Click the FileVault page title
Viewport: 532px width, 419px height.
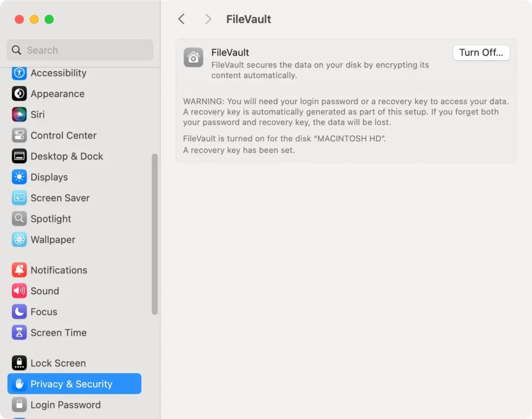(249, 19)
